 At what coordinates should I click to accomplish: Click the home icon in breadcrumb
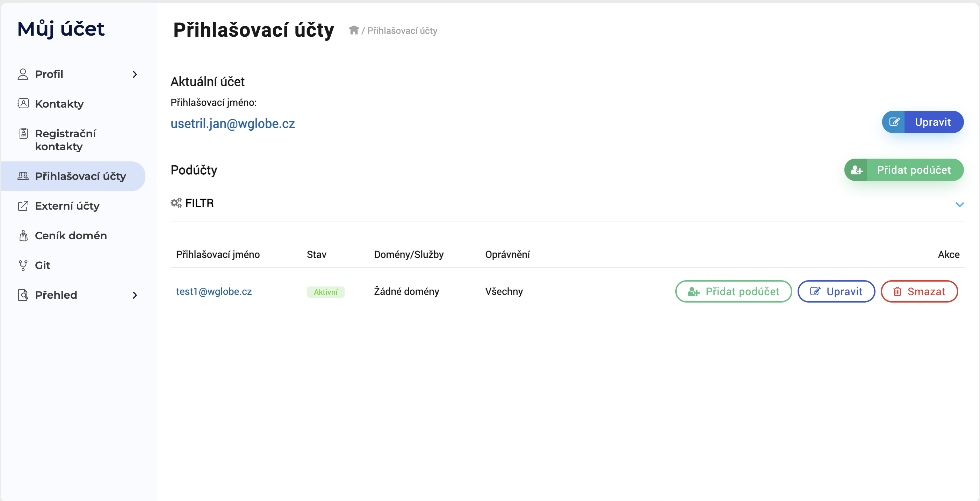pyautogui.click(x=353, y=30)
